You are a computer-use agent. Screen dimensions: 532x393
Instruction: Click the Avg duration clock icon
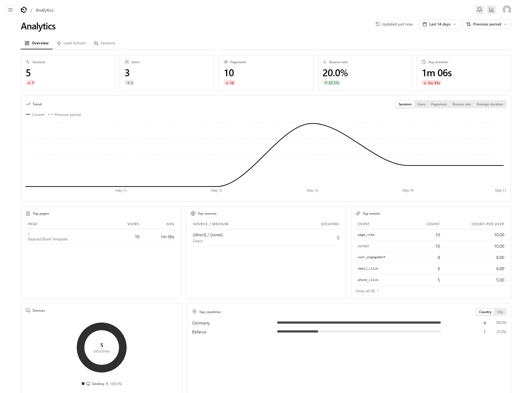click(424, 62)
